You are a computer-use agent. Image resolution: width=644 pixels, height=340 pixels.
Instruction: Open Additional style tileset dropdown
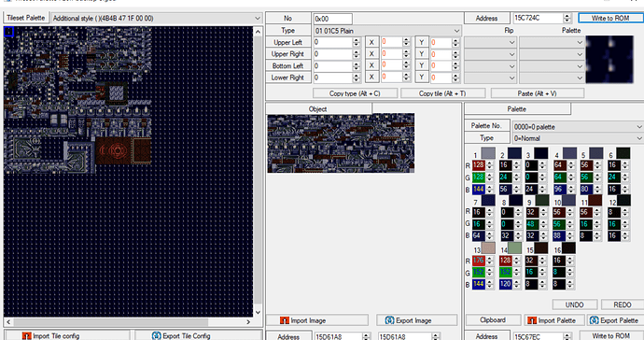point(157,18)
